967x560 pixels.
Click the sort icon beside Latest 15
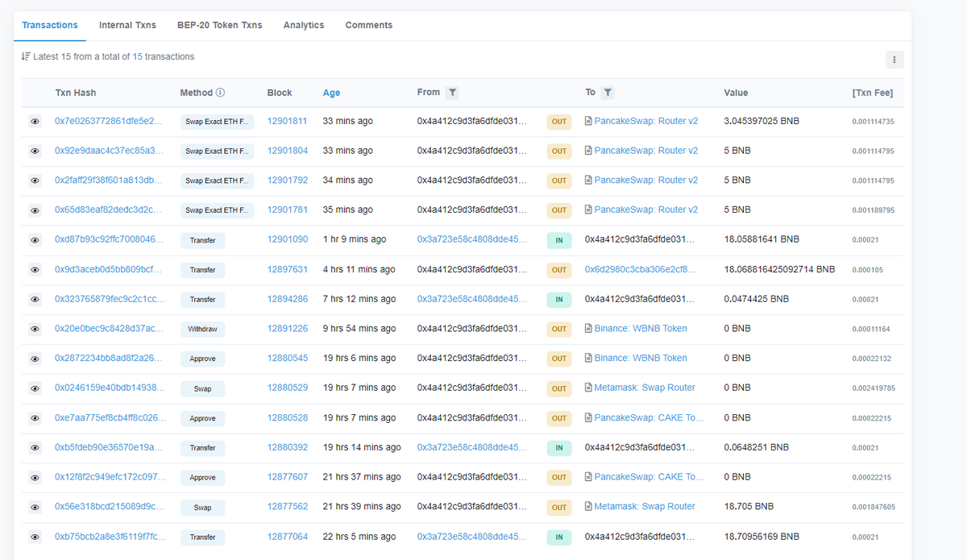point(26,56)
